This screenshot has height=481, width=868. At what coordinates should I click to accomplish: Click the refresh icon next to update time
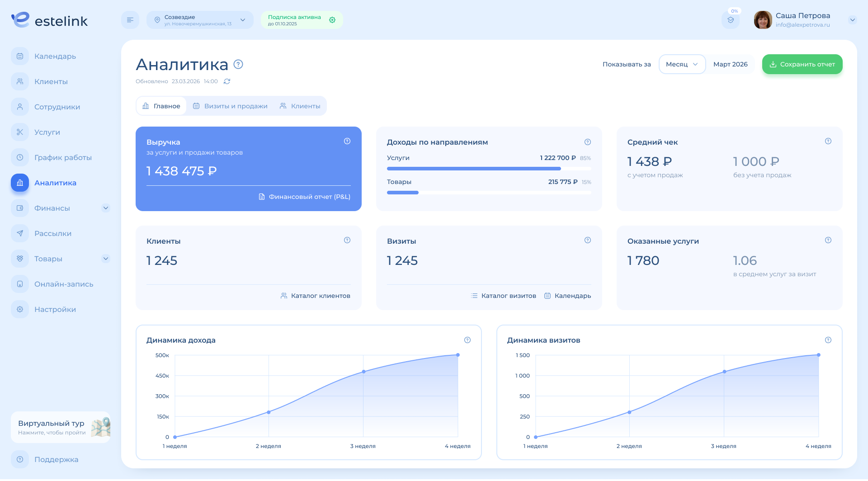click(227, 81)
